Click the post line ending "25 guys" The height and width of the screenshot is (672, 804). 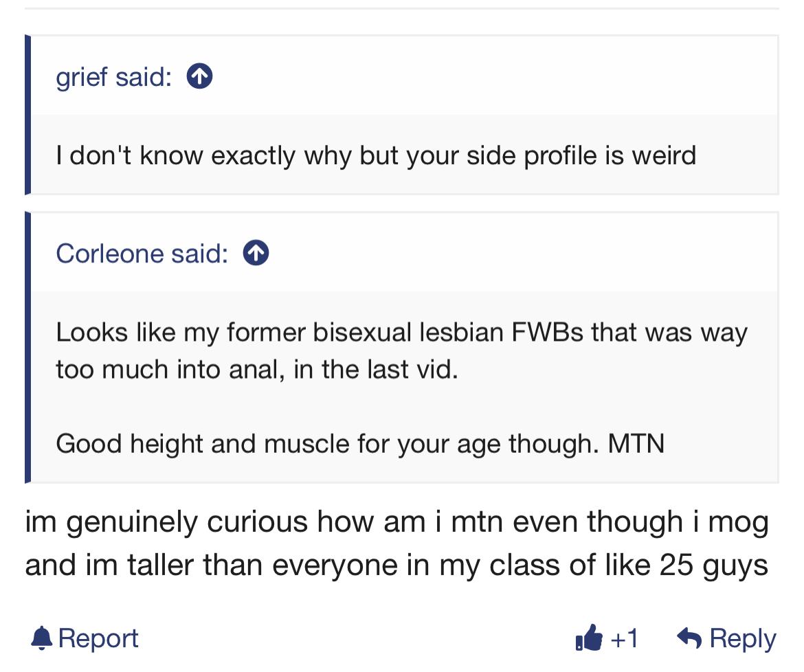pos(397,565)
